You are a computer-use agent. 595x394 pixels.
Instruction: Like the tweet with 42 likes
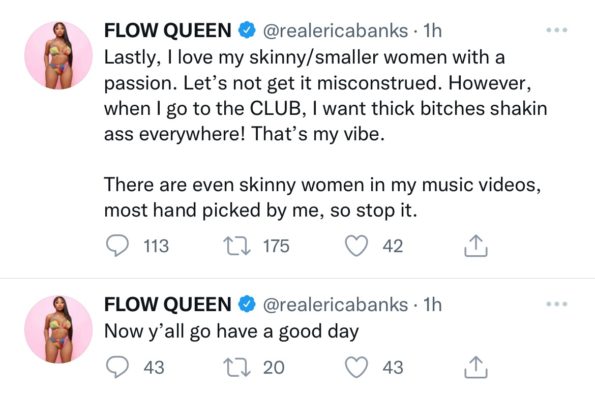point(356,246)
